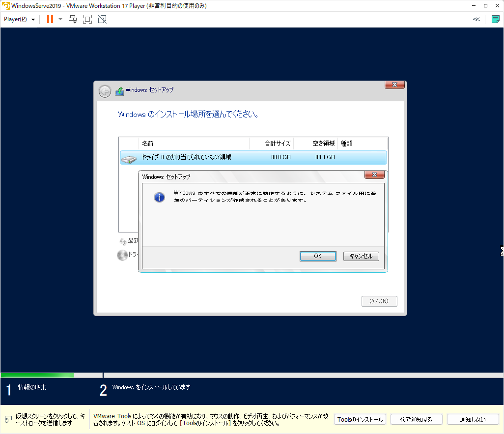Click the VMware Player title bar icon
The width and height of the screenshot is (504, 434).
click(6, 6)
